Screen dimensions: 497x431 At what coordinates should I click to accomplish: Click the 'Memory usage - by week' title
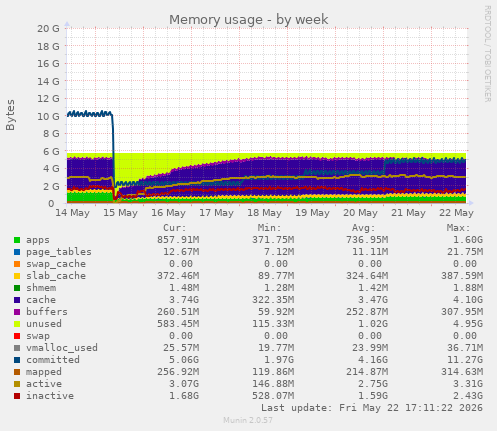(x=249, y=20)
